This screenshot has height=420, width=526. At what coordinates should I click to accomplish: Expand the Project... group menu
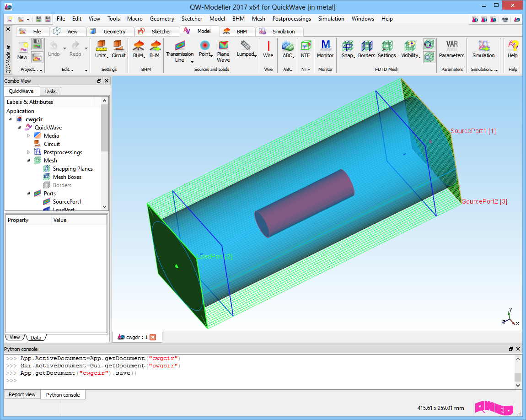[41, 70]
